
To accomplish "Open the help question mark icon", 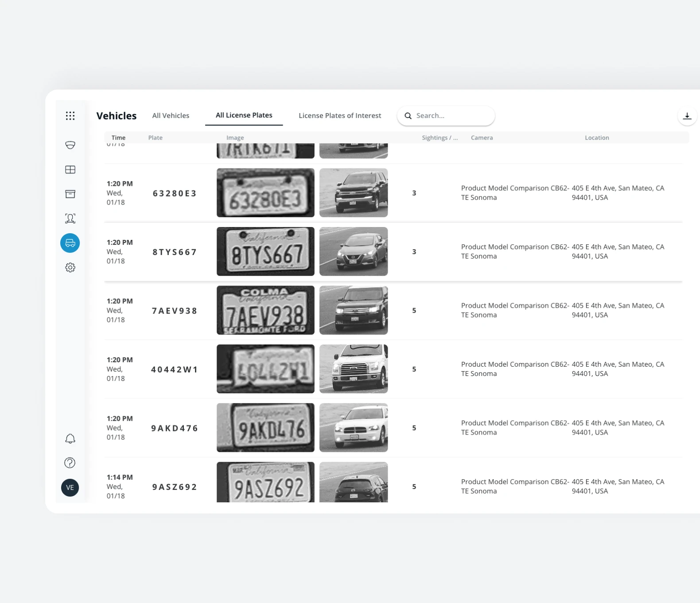I will (x=70, y=463).
